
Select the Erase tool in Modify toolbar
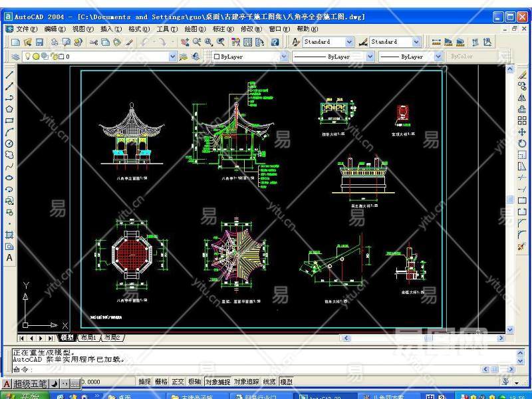522,75
